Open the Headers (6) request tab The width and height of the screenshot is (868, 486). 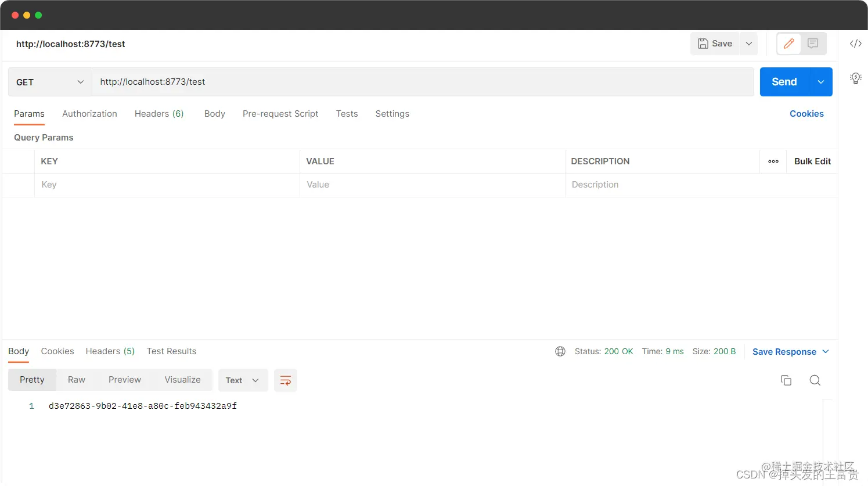coord(159,114)
